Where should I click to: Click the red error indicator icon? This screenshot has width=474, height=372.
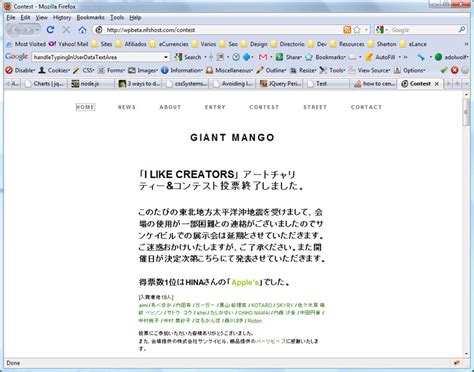[455, 70]
